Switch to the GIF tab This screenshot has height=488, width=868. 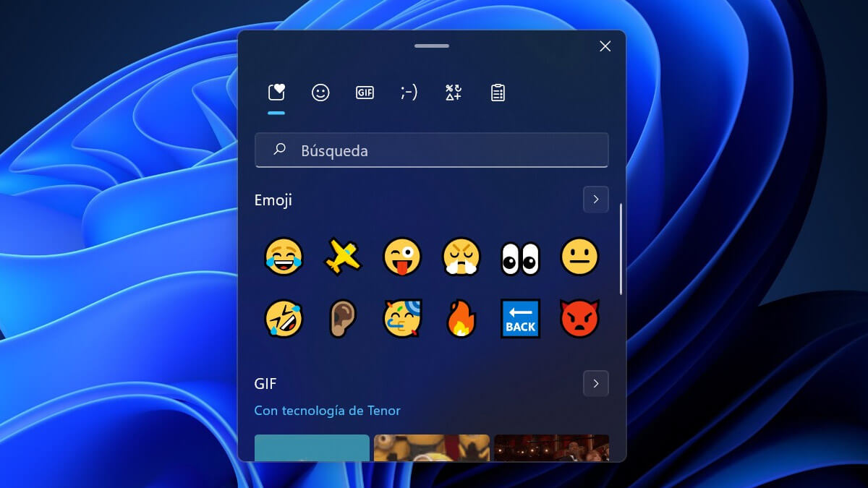pyautogui.click(x=365, y=93)
